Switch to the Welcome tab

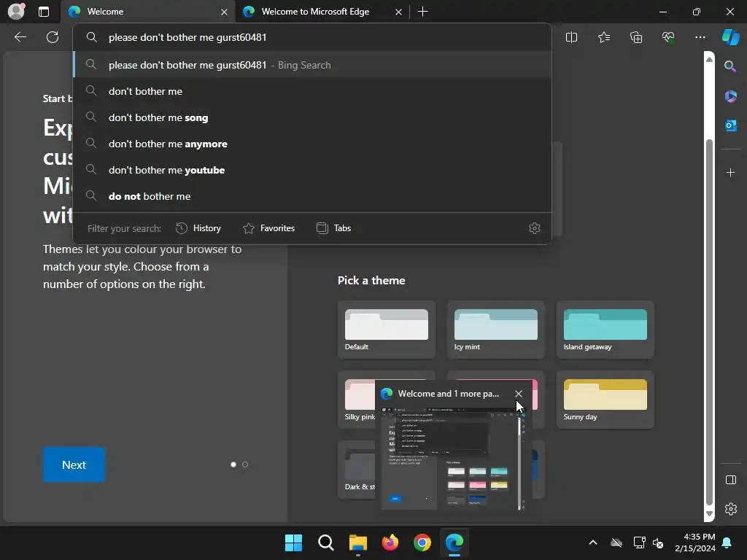click(147, 12)
